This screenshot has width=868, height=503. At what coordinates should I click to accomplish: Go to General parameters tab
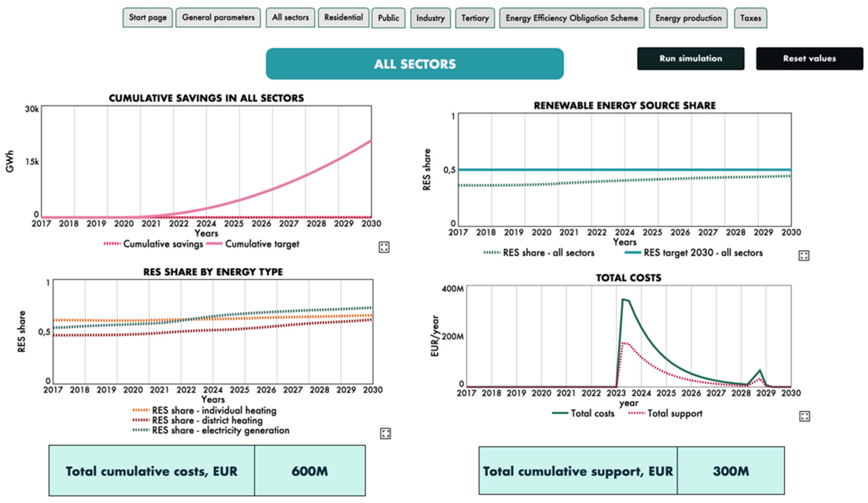point(218,18)
